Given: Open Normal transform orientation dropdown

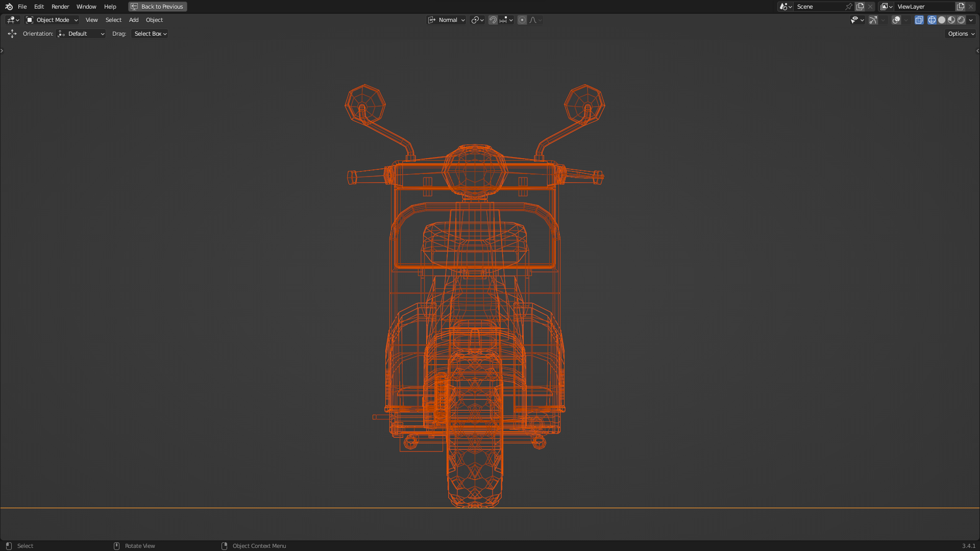Looking at the screenshot, I should pos(447,20).
